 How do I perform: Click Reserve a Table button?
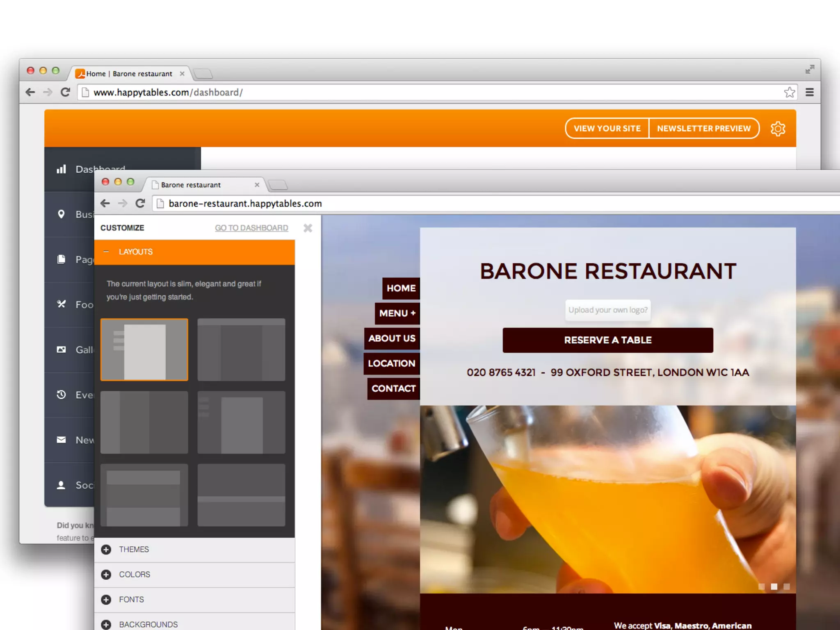(607, 340)
